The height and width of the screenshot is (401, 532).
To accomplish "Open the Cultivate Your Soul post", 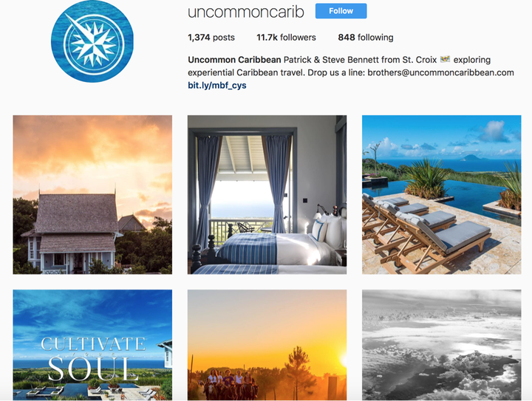I will pyautogui.click(x=92, y=345).
